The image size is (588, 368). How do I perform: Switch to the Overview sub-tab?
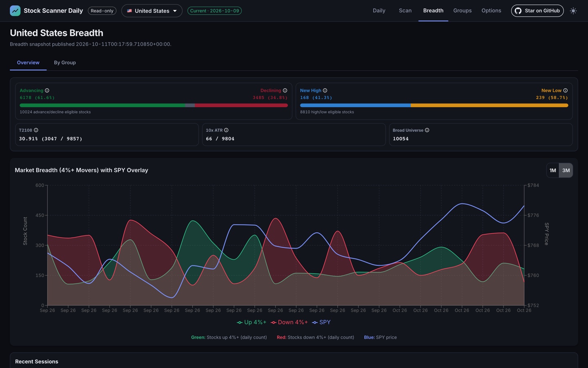point(28,63)
